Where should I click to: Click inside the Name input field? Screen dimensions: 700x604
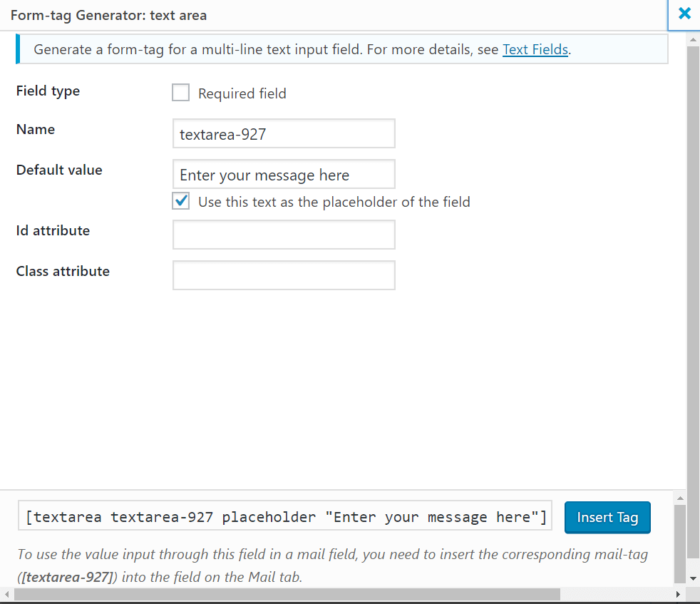(283, 133)
